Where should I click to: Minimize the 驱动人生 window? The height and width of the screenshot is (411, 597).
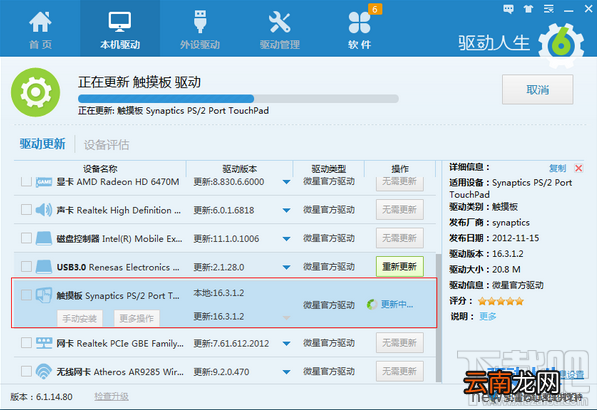click(569, 10)
